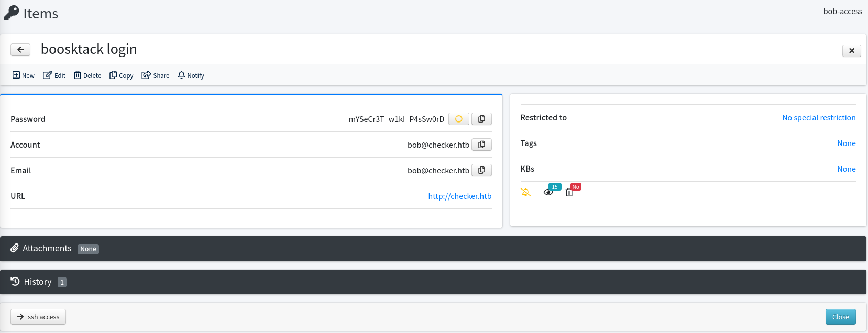
Task: Click the Tags None value
Action: (x=847, y=143)
